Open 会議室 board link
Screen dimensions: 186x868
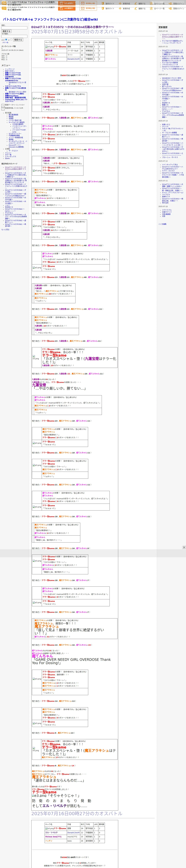[11, 119]
